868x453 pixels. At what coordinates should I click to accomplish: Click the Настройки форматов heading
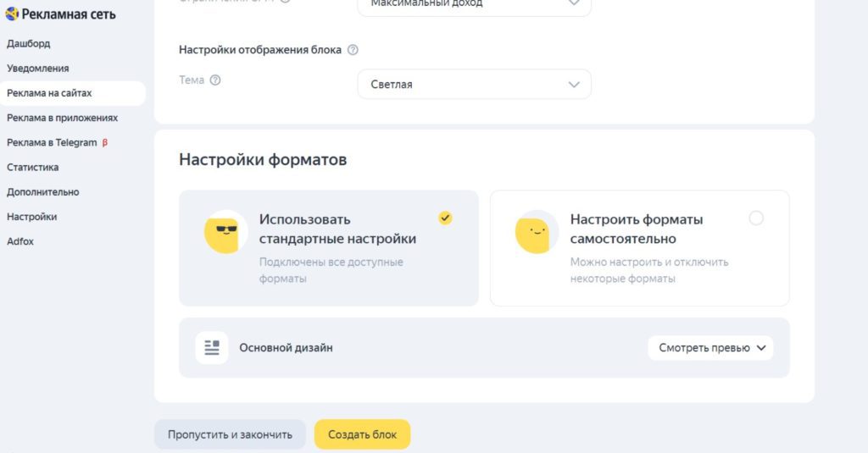pos(263,160)
